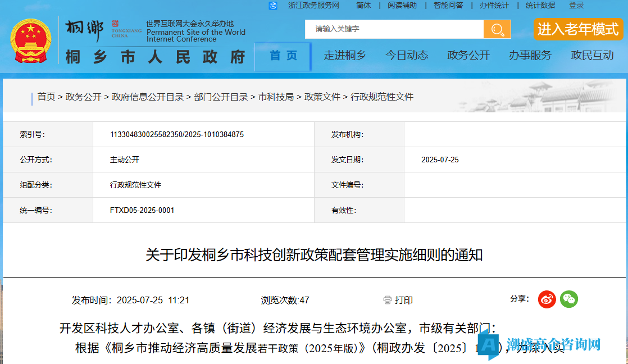Viewport: 628px width, 364px height.
Task: Click the orange search magnifier button
Action: [497, 29]
